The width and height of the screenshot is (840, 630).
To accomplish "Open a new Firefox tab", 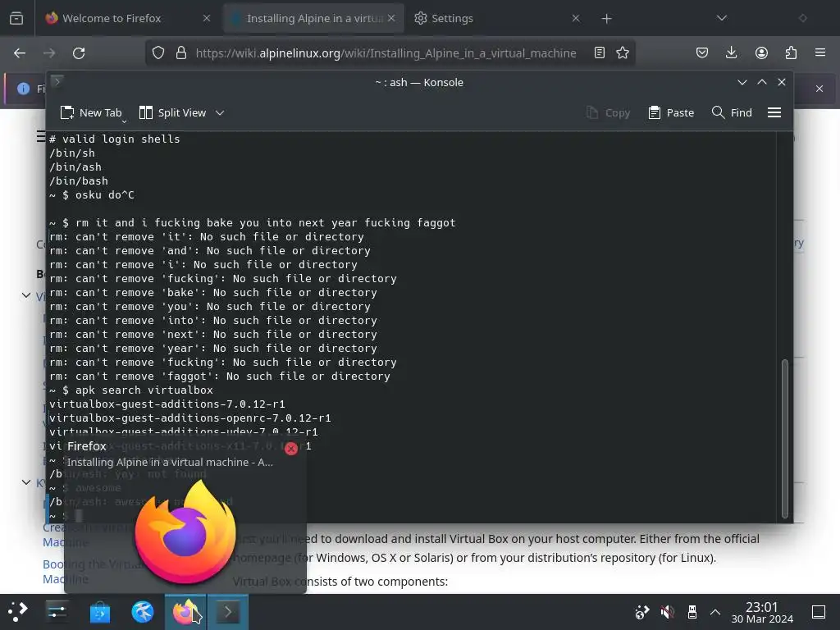I will 606,19.
